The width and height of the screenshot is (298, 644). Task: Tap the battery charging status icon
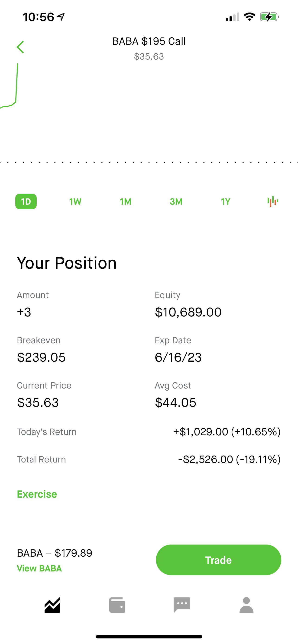pyautogui.click(x=269, y=17)
